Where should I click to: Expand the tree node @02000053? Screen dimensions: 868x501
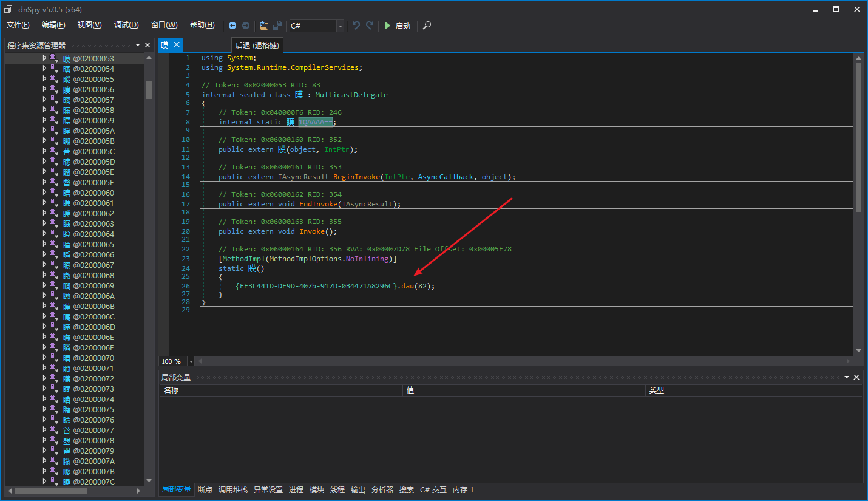pyautogui.click(x=46, y=58)
